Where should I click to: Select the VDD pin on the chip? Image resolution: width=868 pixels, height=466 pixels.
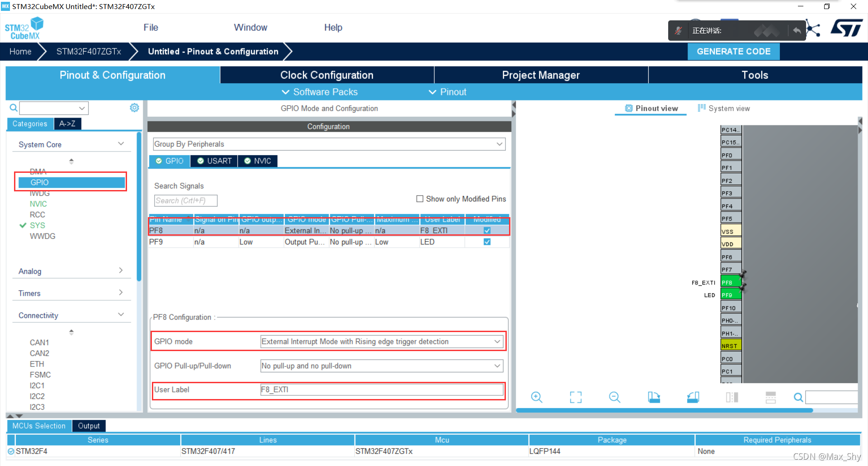coord(731,244)
